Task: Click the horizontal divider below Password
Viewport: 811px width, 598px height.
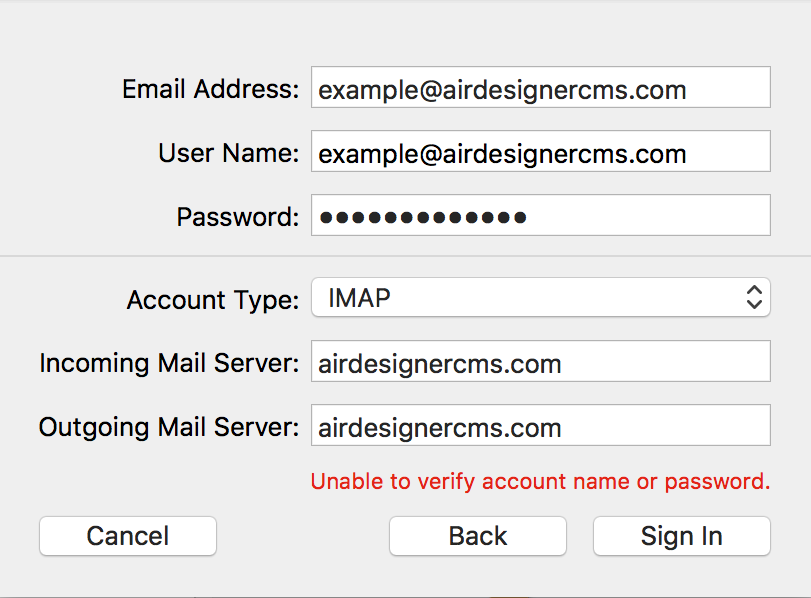Action: 405,256
